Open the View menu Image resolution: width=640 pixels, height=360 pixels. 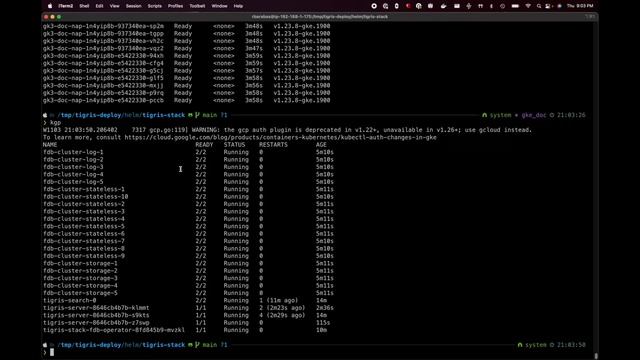115,6
